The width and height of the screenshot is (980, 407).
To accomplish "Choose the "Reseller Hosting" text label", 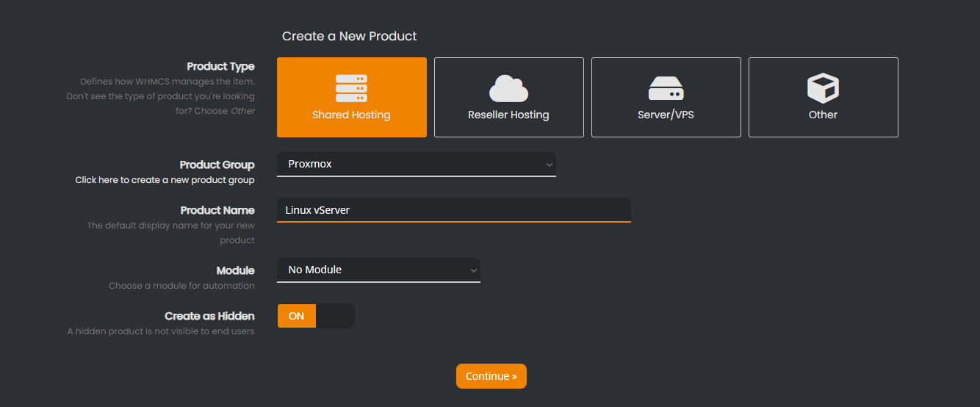I will coord(508,115).
